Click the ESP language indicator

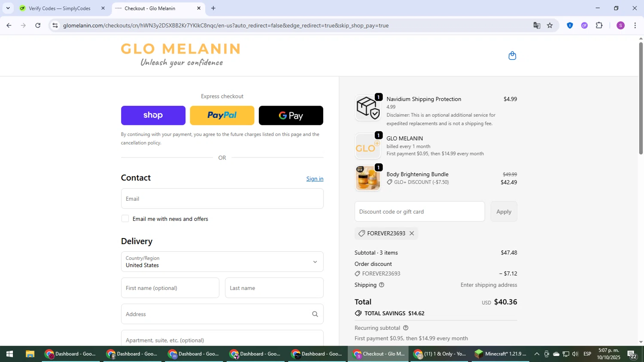click(587, 354)
